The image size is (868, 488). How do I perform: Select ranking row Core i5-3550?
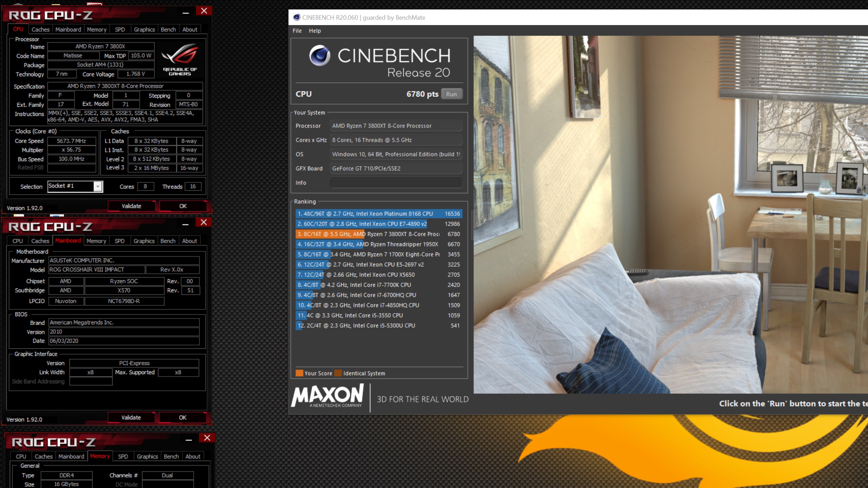tap(379, 316)
